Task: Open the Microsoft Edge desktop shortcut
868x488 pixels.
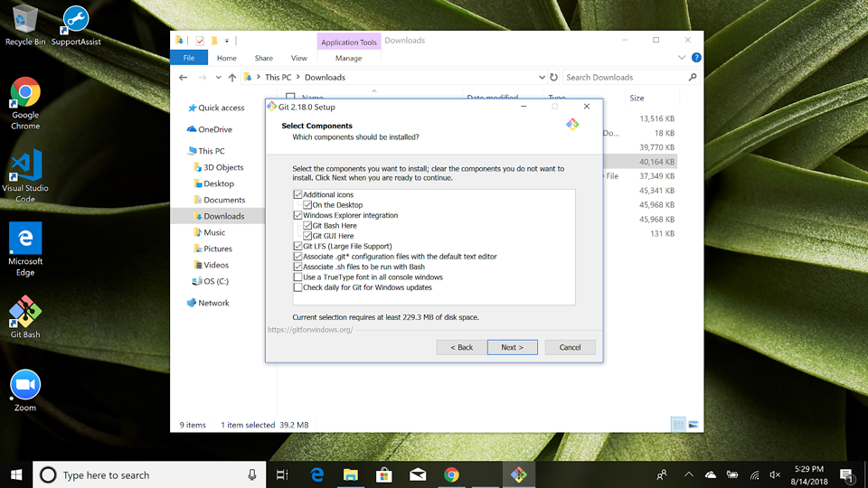Action: (x=25, y=249)
